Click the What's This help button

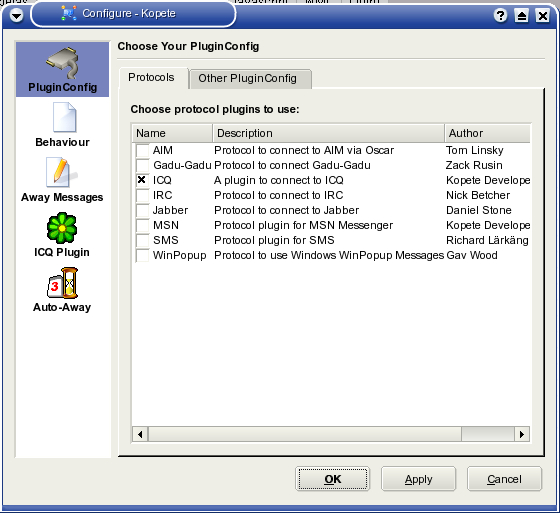(500, 15)
